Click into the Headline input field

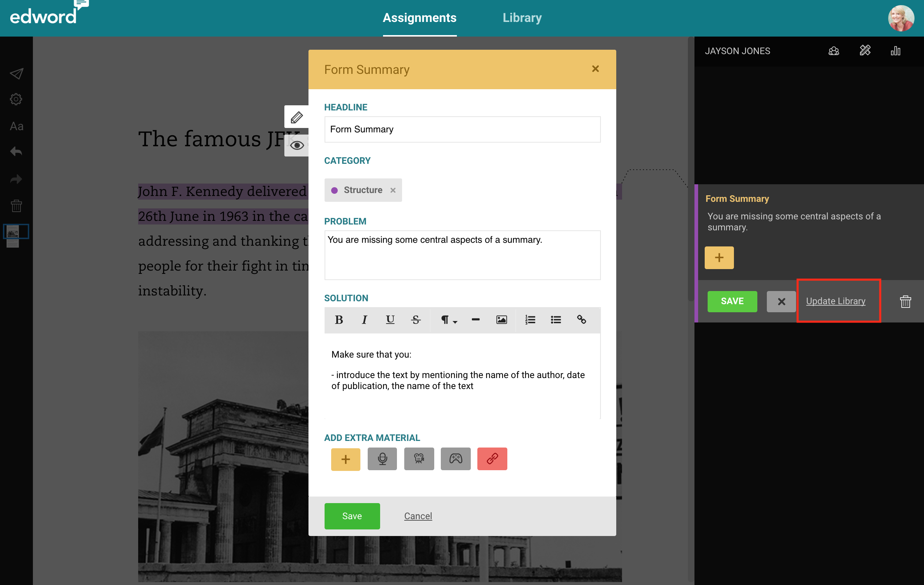(462, 129)
